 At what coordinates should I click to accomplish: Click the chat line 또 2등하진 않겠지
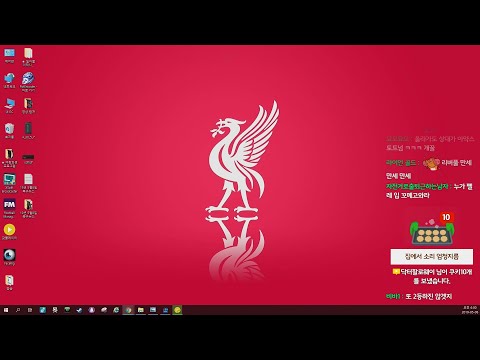pyautogui.click(x=429, y=296)
